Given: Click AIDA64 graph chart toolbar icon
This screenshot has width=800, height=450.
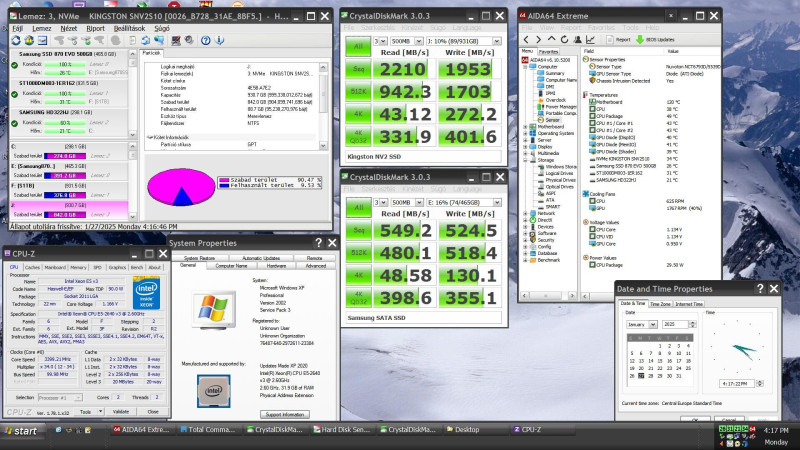Looking at the screenshot, I should click(x=590, y=39).
